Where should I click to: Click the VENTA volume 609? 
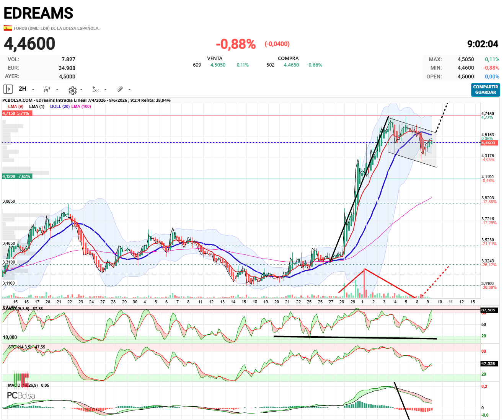pyautogui.click(x=197, y=65)
